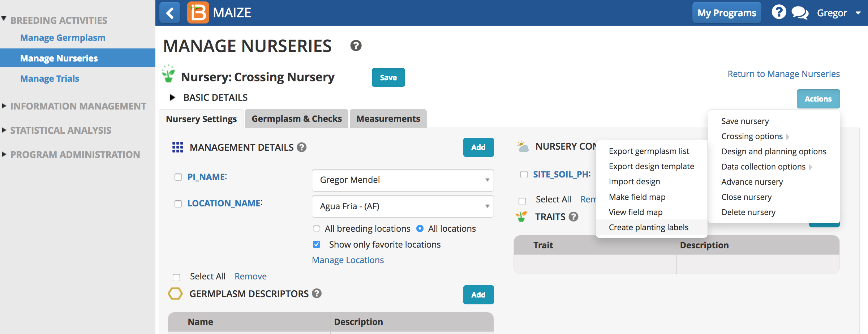The width and height of the screenshot is (868, 334).
Task: Select the All locations radio button
Action: (420, 228)
